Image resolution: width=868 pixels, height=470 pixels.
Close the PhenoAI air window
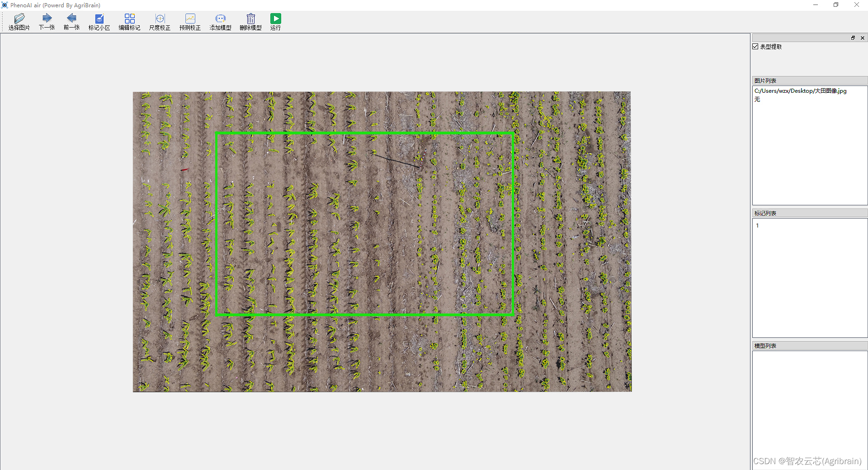click(x=857, y=5)
